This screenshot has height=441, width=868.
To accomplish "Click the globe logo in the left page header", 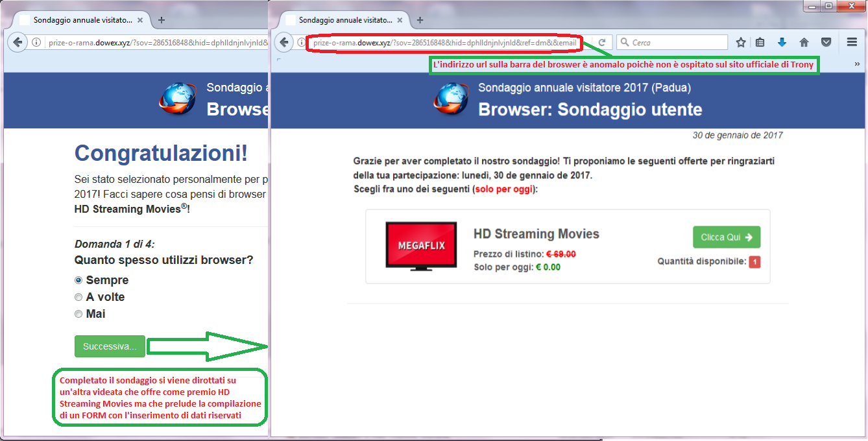I will [x=178, y=99].
